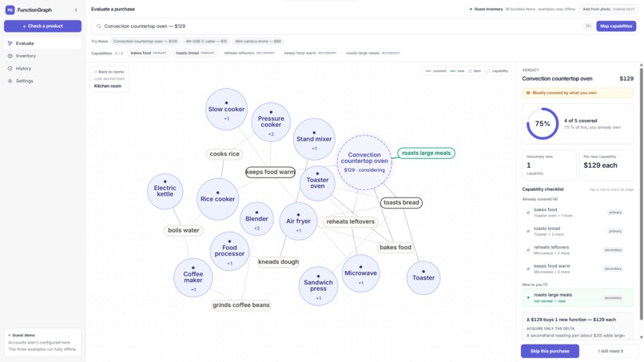Click the toasts bread checklist row checkmark
The image size is (644, 362).
pos(528,231)
